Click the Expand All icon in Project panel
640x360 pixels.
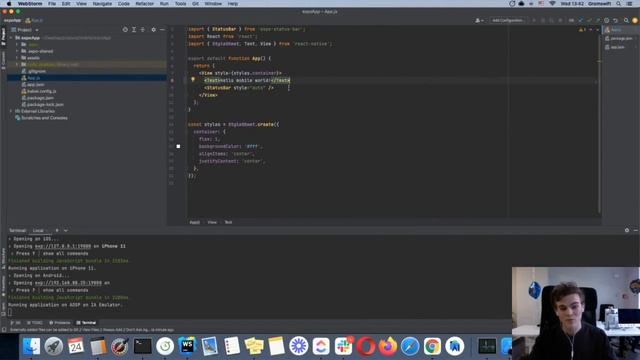(134, 30)
